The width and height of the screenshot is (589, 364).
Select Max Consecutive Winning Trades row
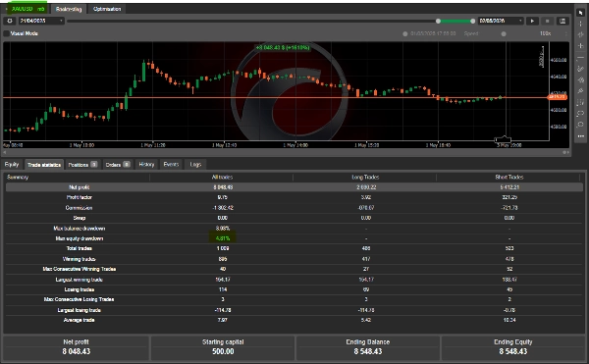tap(294, 269)
